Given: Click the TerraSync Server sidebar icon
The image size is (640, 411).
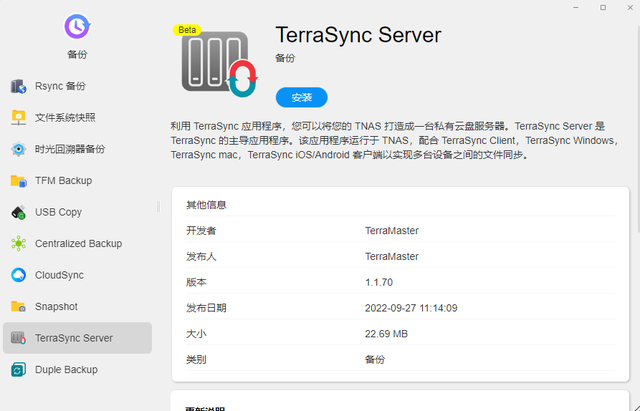Looking at the screenshot, I should tap(18, 338).
